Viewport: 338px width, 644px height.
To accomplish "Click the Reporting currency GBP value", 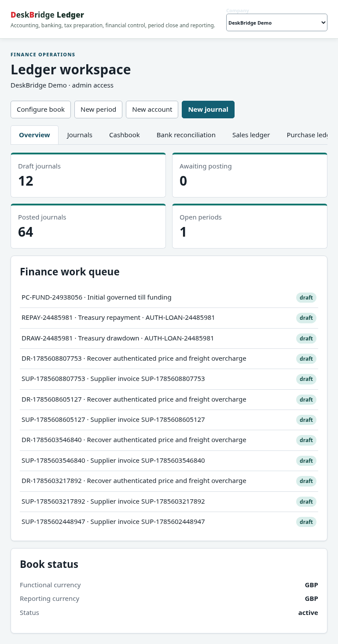I will [x=312, y=599].
